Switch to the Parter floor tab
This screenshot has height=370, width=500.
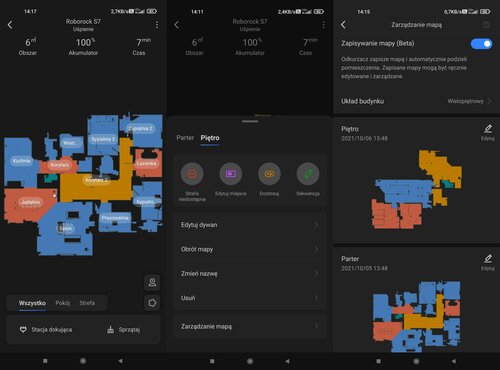point(185,138)
